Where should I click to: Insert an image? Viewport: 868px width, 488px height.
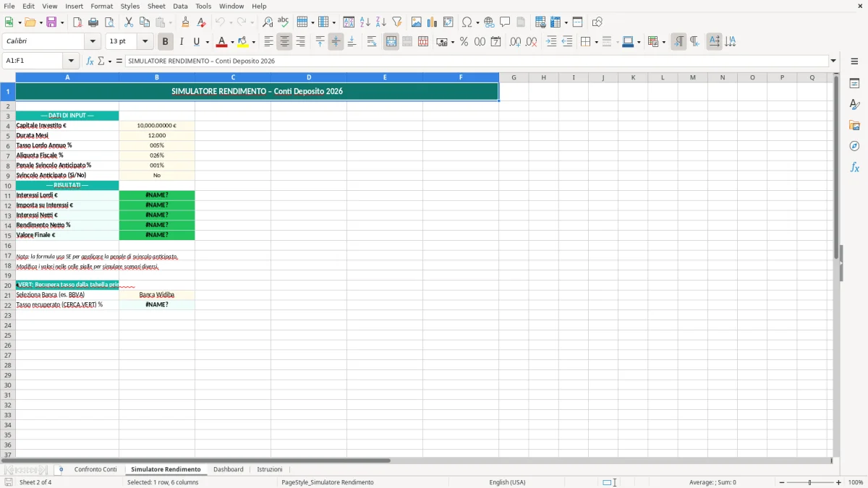pyautogui.click(x=417, y=22)
